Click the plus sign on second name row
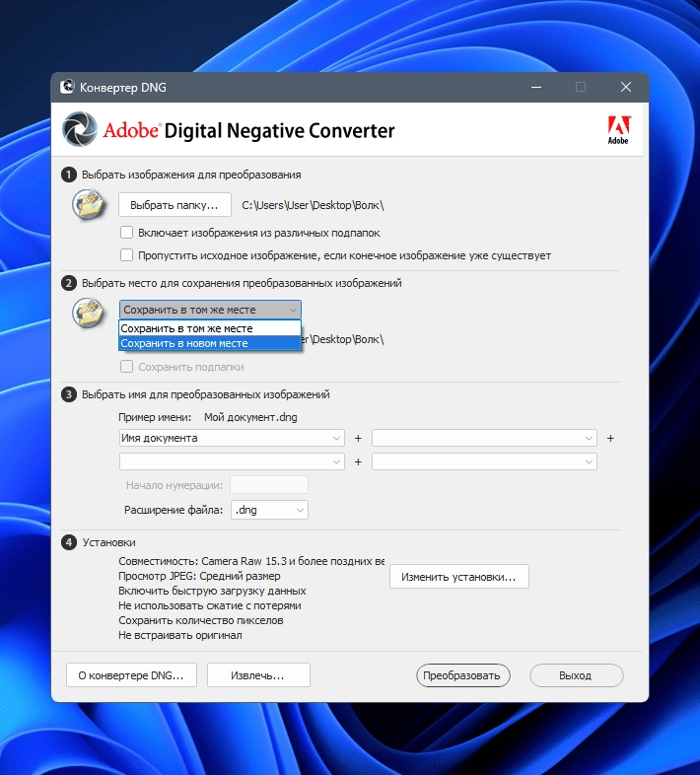Screen dimensions: 700x775 click(x=359, y=461)
